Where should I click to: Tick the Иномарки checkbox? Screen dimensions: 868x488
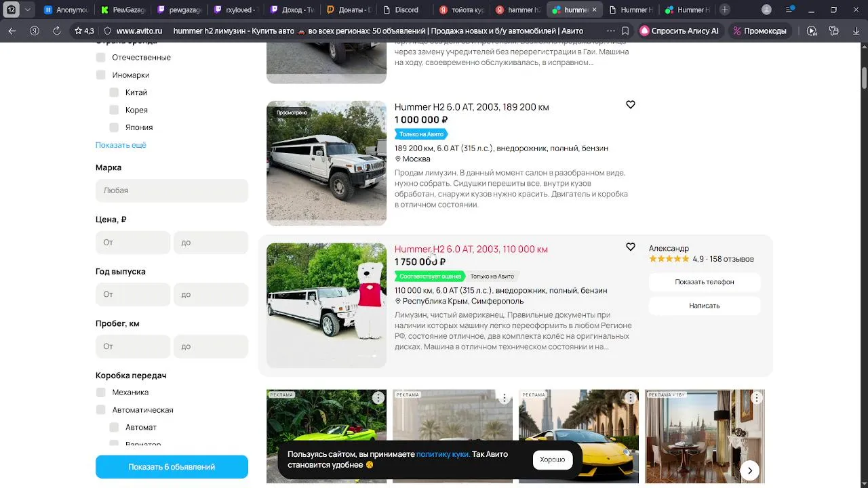click(x=100, y=75)
